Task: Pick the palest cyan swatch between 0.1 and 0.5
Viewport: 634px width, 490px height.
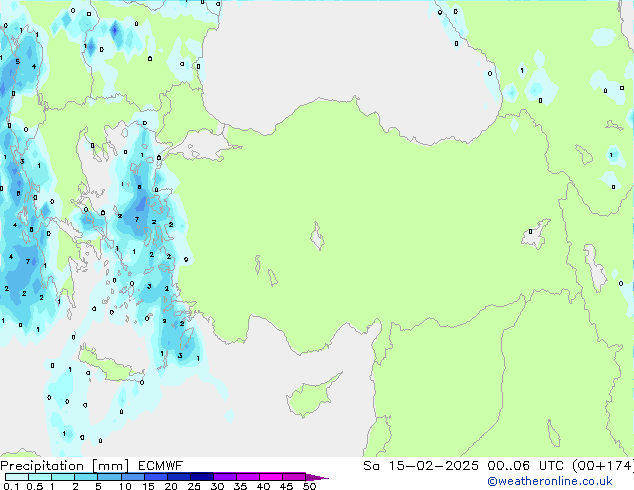Action: point(17,477)
